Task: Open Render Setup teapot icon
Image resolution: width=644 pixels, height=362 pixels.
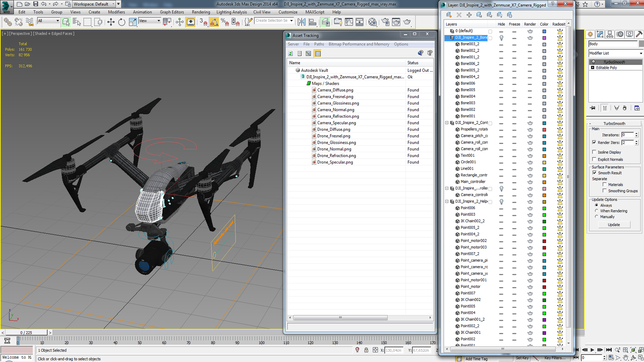Action: click(x=385, y=22)
